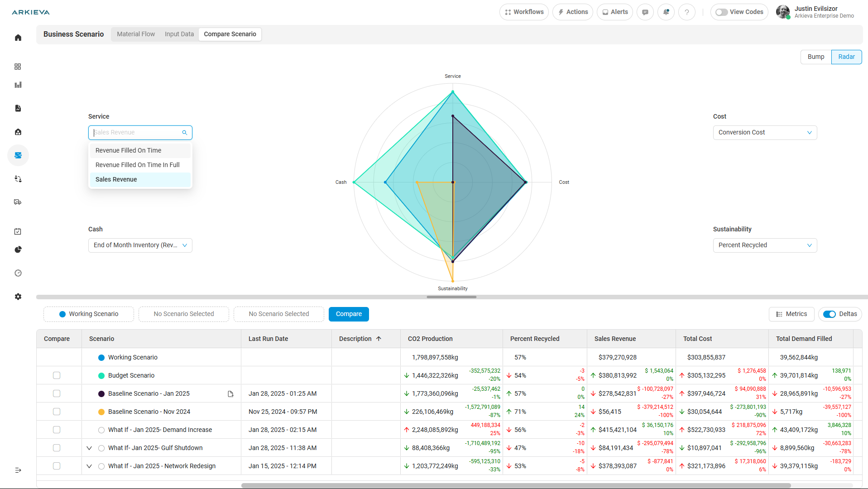Screen dimensions: 868x489
Task: Check the Budget Scenario compare checkbox
Action: (57, 375)
